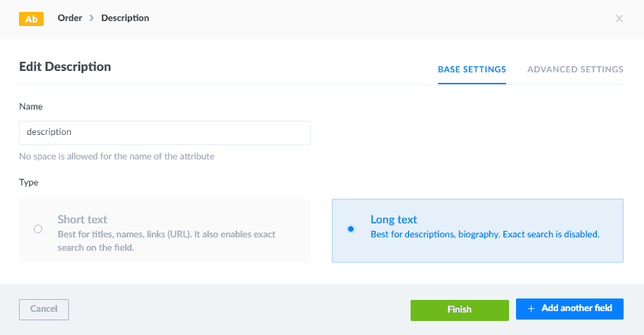The height and width of the screenshot is (335, 644).
Task: Select the Short text radio button
Action: click(38, 229)
